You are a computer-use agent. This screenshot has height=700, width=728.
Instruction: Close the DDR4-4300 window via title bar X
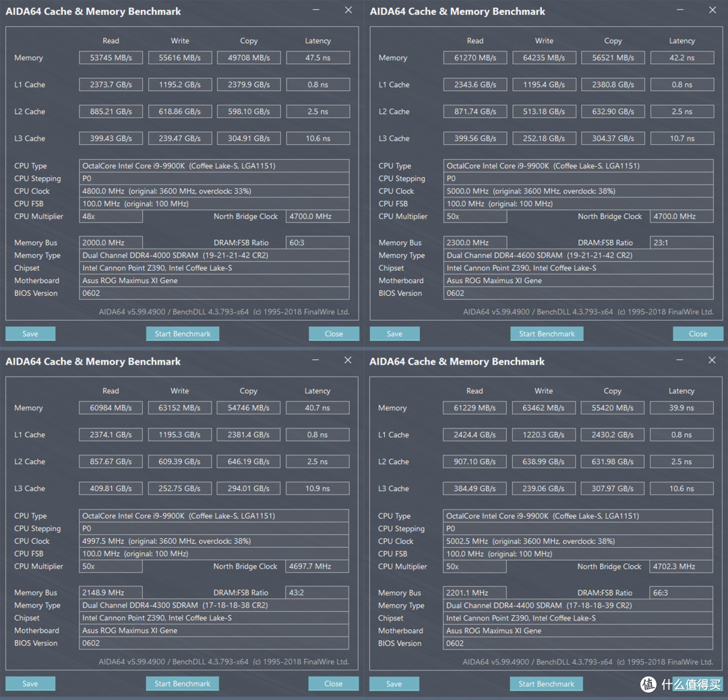(x=348, y=360)
